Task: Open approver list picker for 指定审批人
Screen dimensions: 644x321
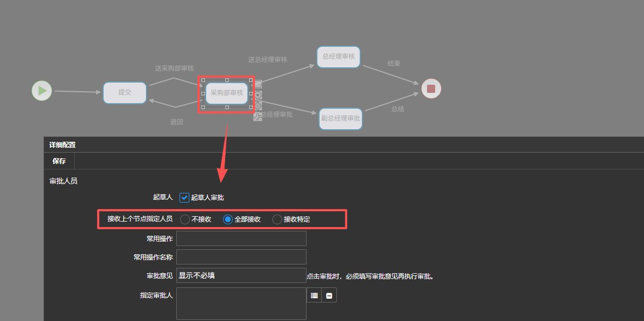Action: coord(314,295)
